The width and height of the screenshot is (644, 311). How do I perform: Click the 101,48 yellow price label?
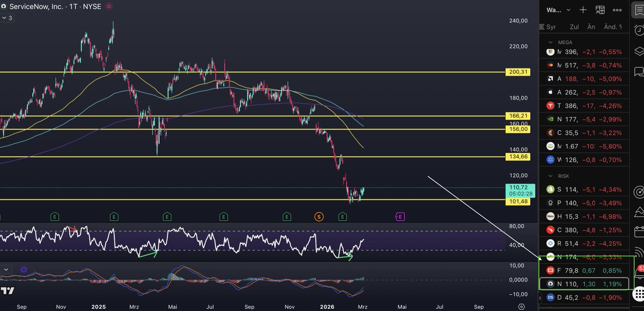[x=518, y=201]
